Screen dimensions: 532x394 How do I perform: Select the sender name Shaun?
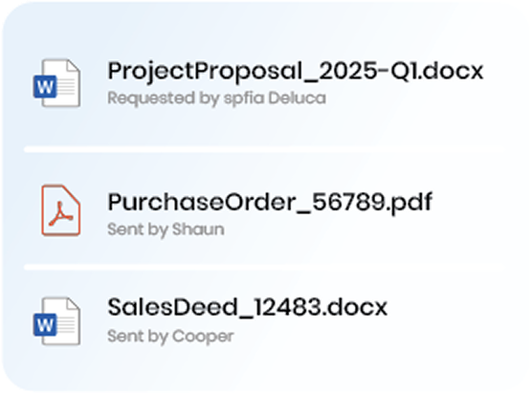[x=198, y=230]
